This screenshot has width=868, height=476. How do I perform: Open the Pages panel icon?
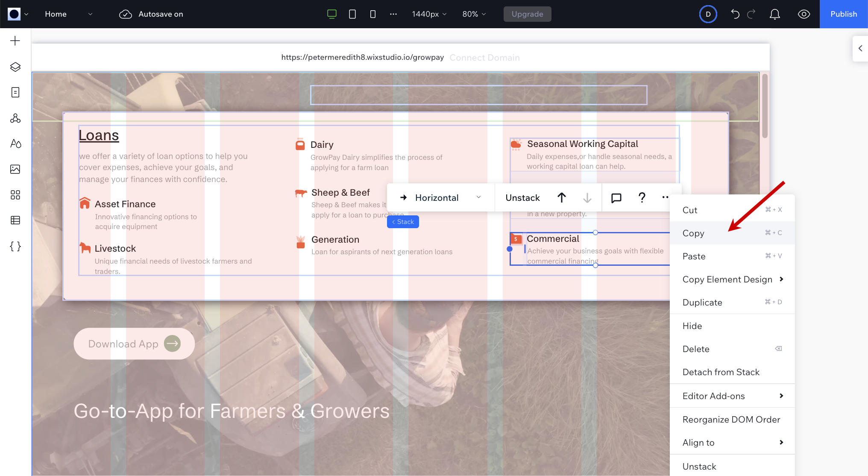[15, 92]
